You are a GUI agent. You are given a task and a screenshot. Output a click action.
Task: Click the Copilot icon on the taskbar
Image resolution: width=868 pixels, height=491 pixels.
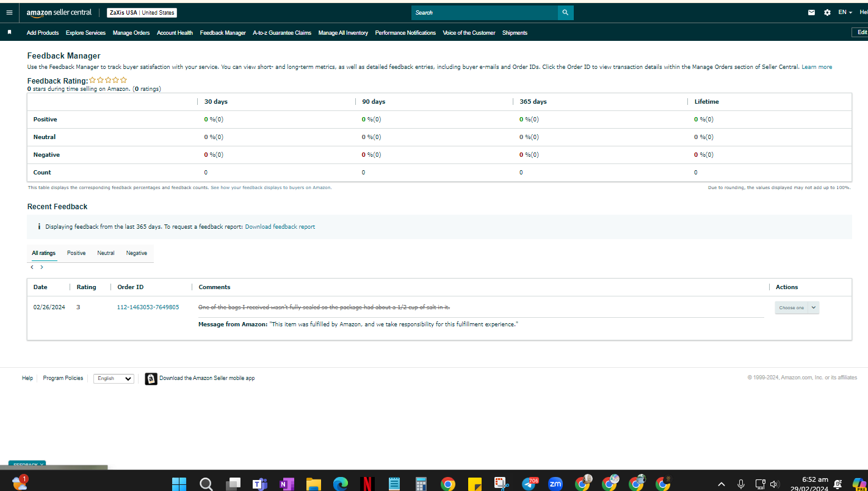point(859,484)
